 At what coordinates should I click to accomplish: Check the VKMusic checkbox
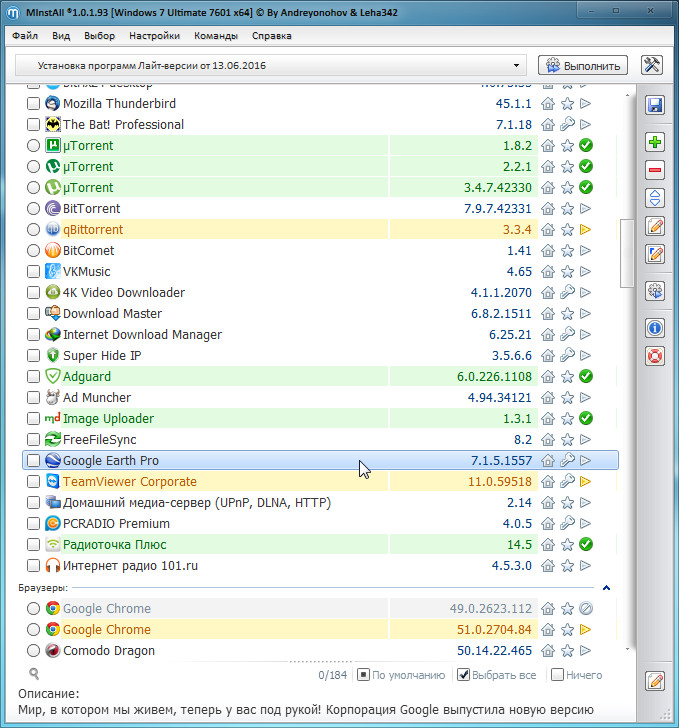(33, 272)
